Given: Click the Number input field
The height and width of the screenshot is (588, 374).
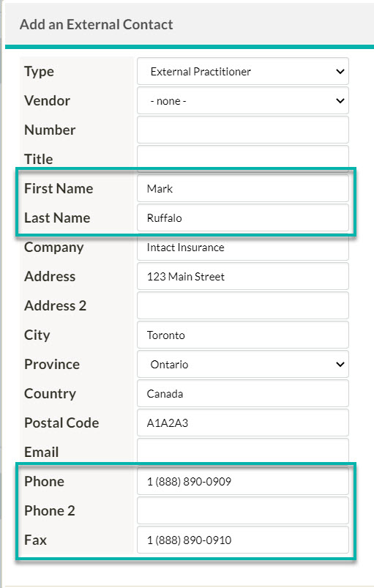Looking at the screenshot, I should tap(243, 130).
